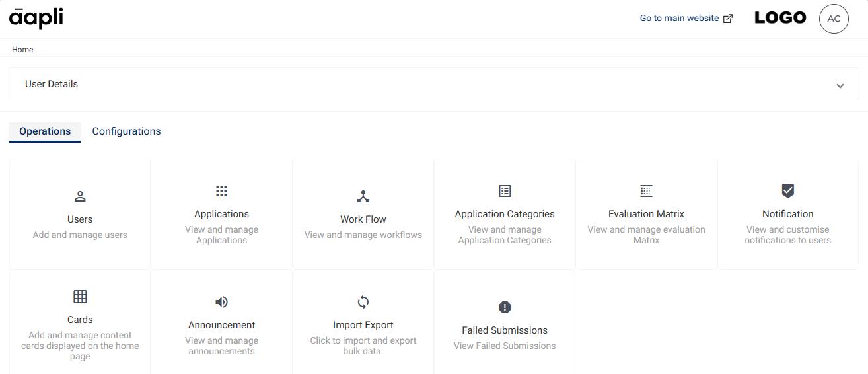The width and height of the screenshot is (868, 374).
Task: Click the Cards table icon
Action: [x=80, y=297]
